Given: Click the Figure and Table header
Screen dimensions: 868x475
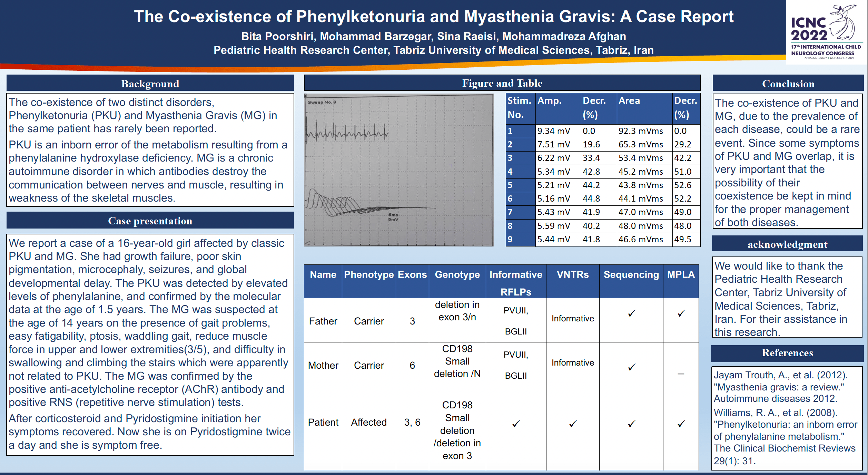Looking at the screenshot, I should pos(502,83).
